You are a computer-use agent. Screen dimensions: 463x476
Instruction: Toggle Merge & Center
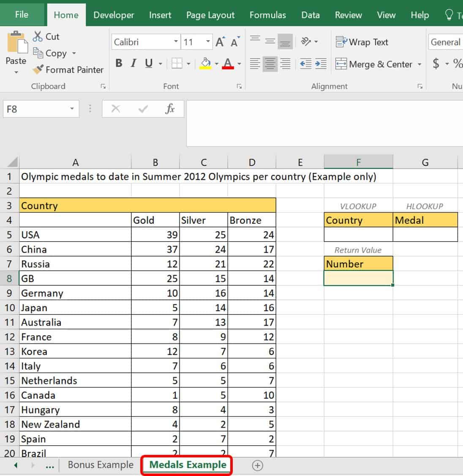[x=374, y=64]
